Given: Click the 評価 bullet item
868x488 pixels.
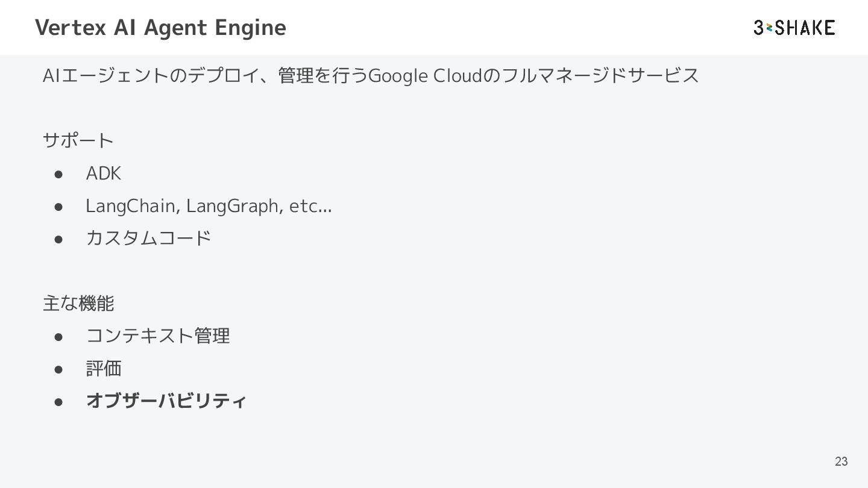Looking at the screenshot, I should [x=104, y=368].
